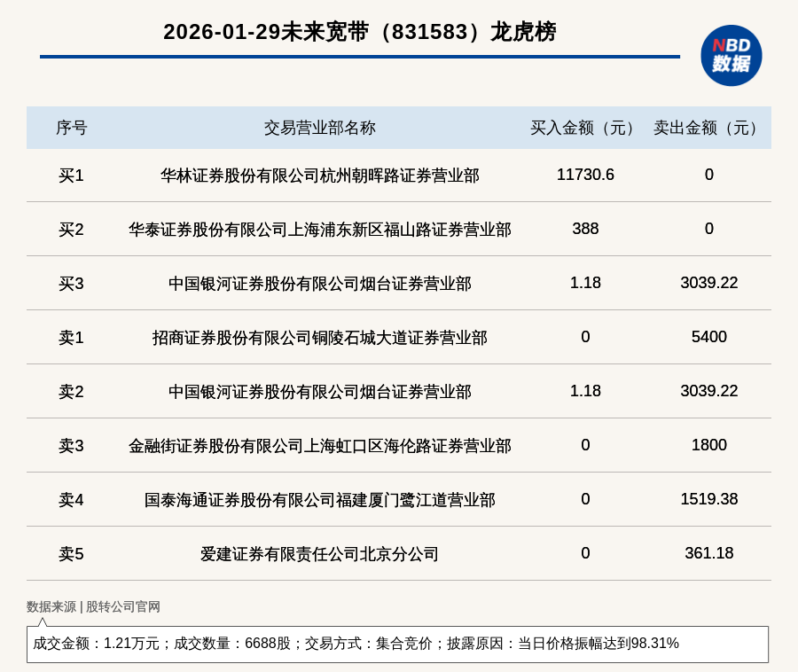Click the NBD数据 round logo
The width and height of the screenshot is (798, 672).
731,55
